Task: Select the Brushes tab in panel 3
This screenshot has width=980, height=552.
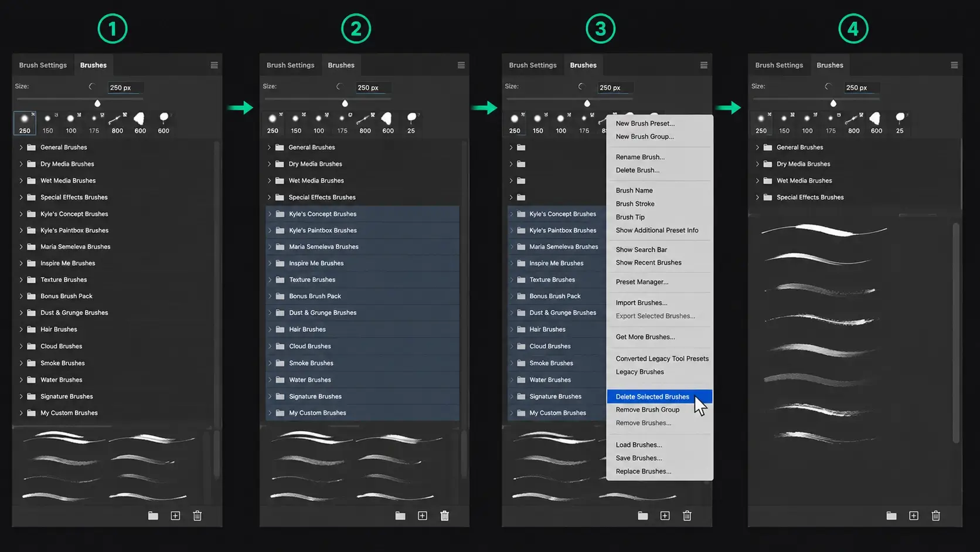Action: coord(583,65)
